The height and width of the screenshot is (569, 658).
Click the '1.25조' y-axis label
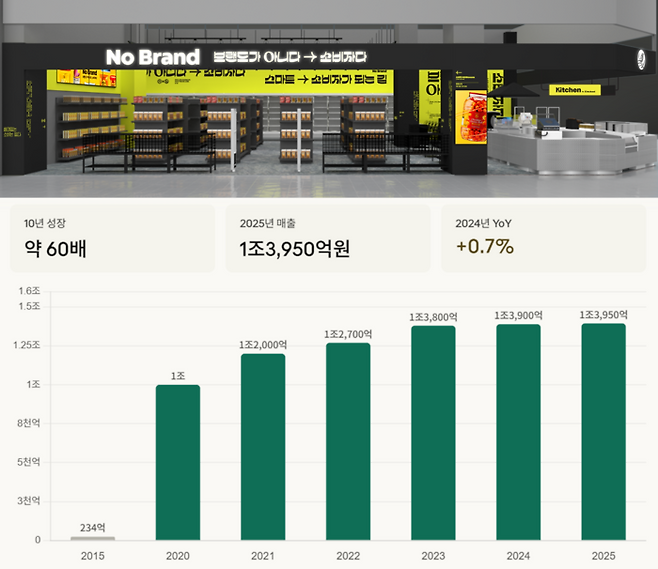pos(27,345)
